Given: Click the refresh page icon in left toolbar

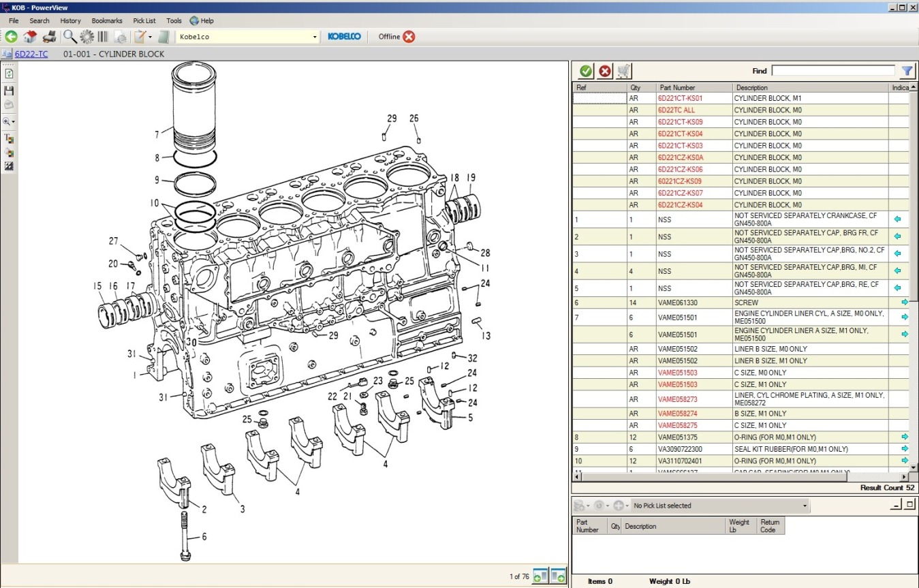Looking at the screenshot, I should point(10,74).
